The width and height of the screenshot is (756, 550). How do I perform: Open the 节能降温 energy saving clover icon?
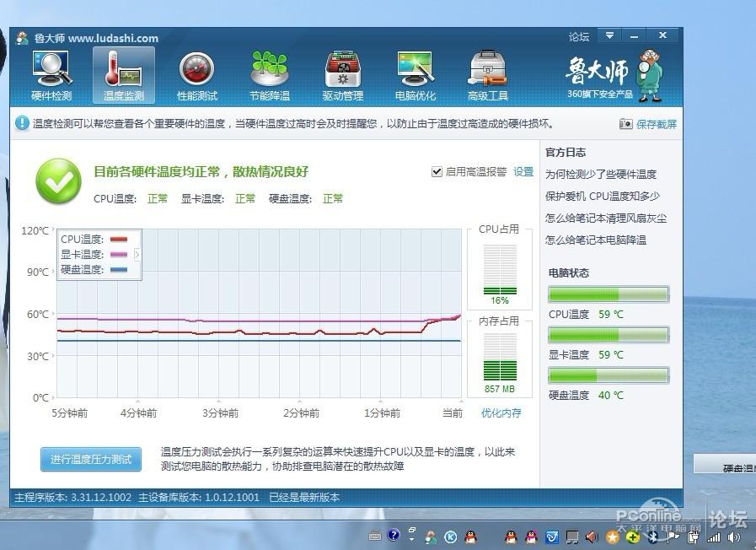click(270, 76)
